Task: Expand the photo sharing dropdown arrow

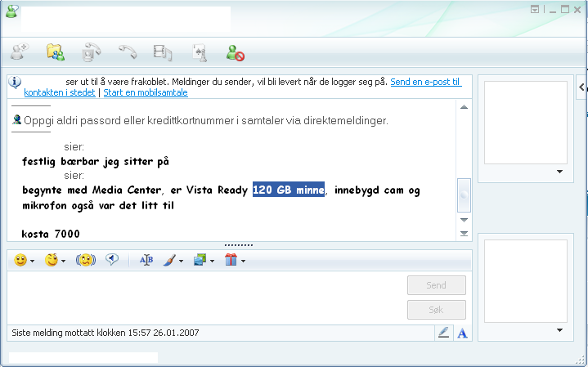Action: (x=213, y=261)
